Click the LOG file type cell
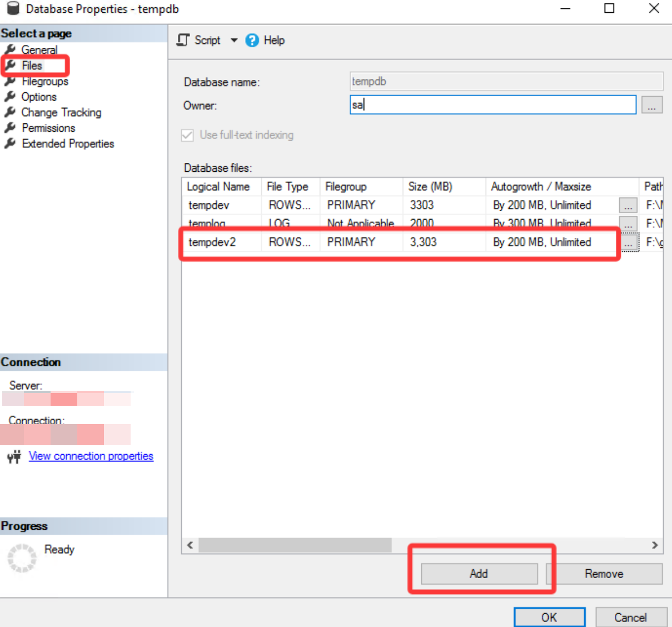Image resolution: width=672 pixels, height=627 pixels. 290,223
